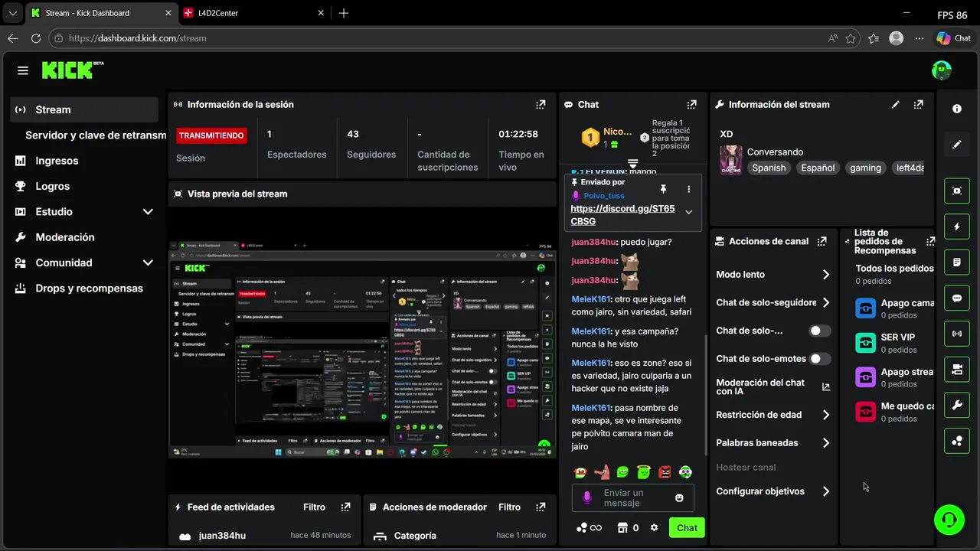Reload the page with the browser refresh button

tap(35, 38)
